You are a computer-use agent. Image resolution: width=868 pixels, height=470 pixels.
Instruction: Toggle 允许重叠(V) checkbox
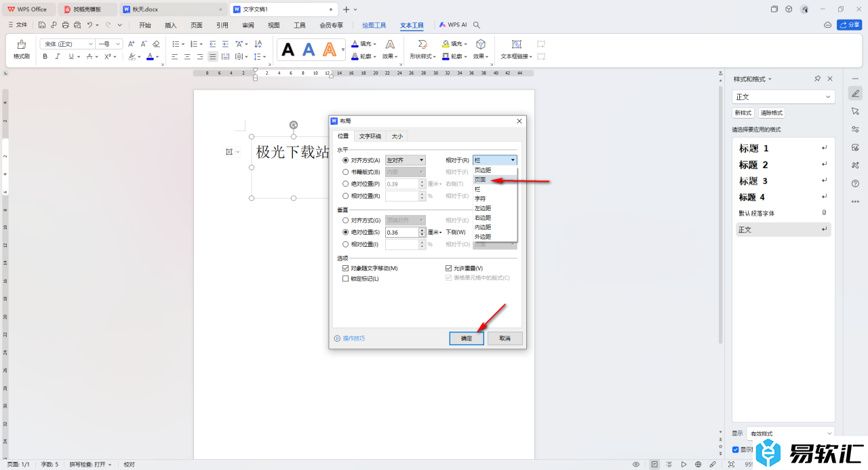(x=448, y=269)
